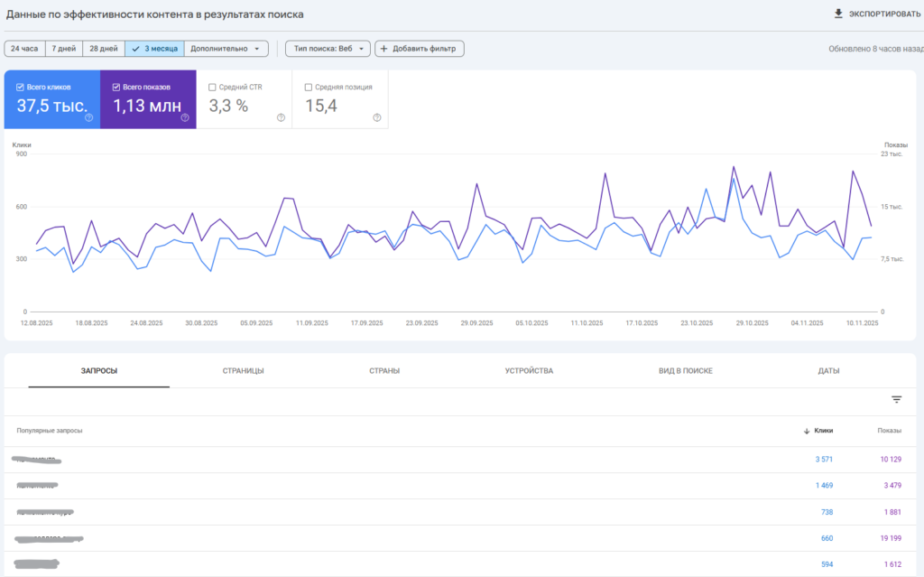The width and height of the screenshot is (924, 577).
Task: Click the help icon on Всего показов card
Action: [x=184, y=118]
